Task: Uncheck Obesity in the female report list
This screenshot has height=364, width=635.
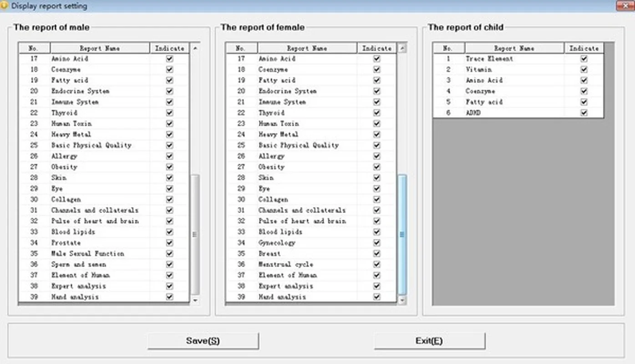Action: coord(376,167)
